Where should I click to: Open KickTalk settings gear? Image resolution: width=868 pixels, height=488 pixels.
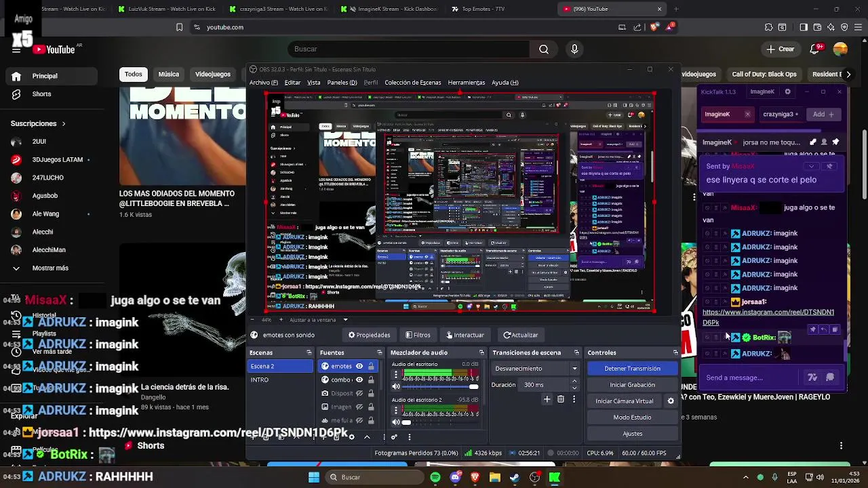click(787, 91)
